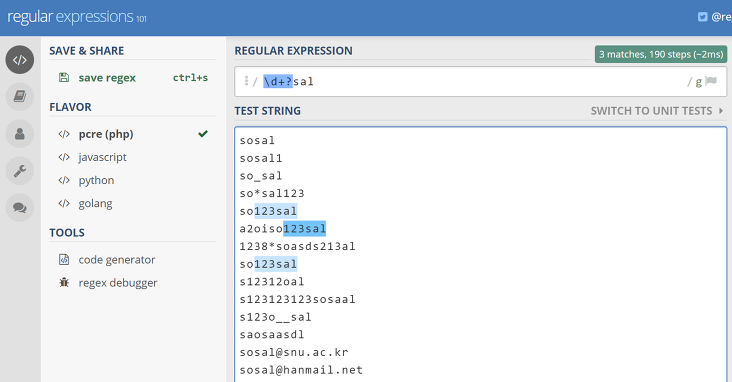The height and width of the screenshot is (382, 732).
Task: Open the chat bubbles icon in sidebar
Action: coord(20,207)
